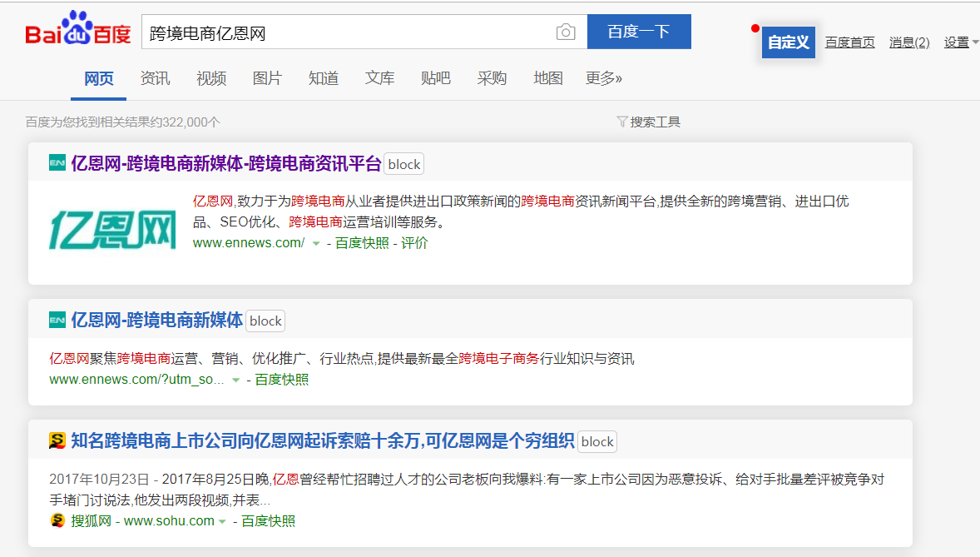Expand dropdown arrow after www.ennews.com/?utm_so...

pyautogui.click(x=235, y=380)
